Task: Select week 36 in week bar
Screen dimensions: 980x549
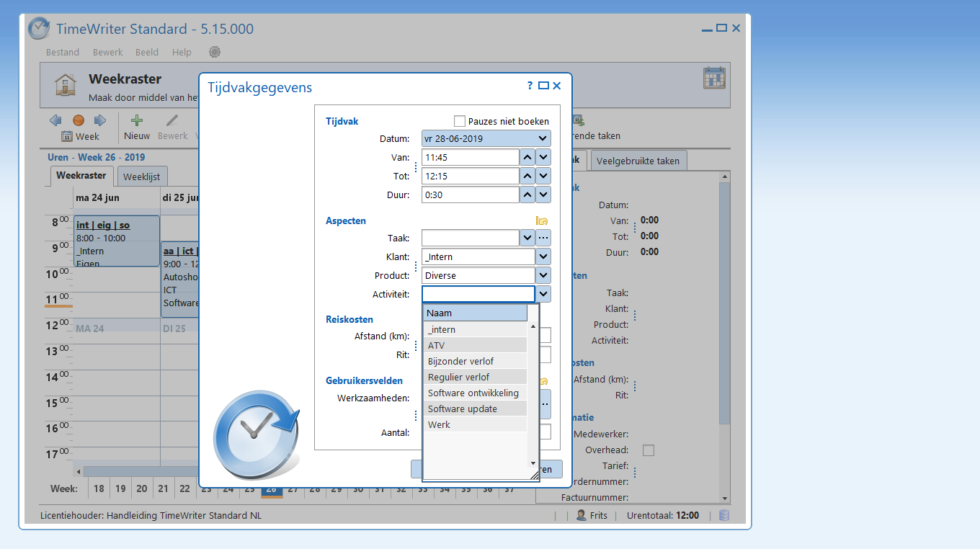Action: pyautogui.click(x=488, y=488)
